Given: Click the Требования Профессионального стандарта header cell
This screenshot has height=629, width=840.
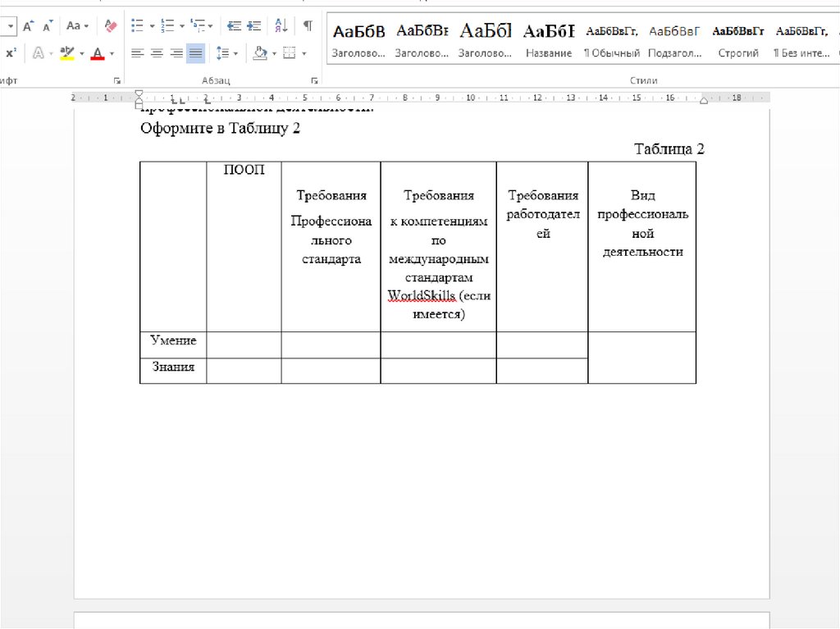Looking at the screenshot, I should click(x=331, y=247).
